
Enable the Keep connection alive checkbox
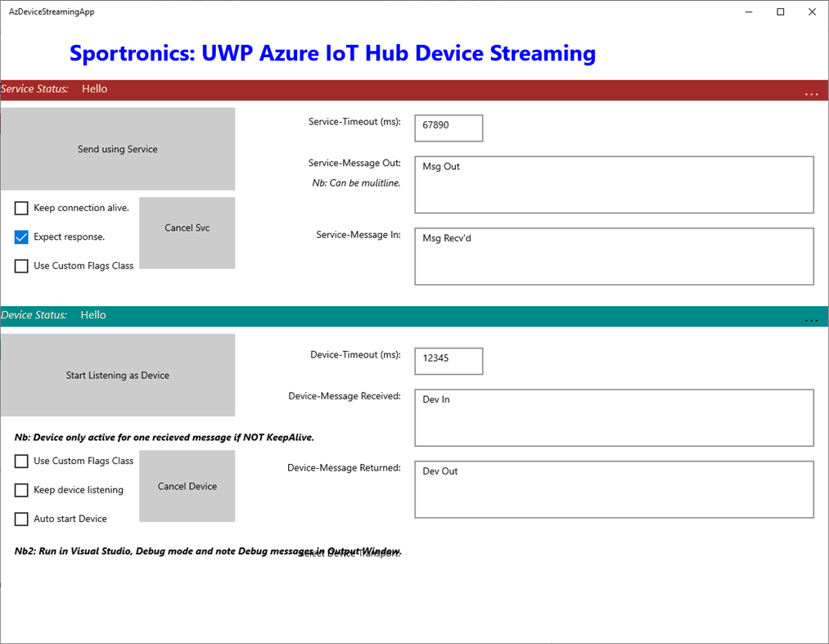click(x=20, y=208)
